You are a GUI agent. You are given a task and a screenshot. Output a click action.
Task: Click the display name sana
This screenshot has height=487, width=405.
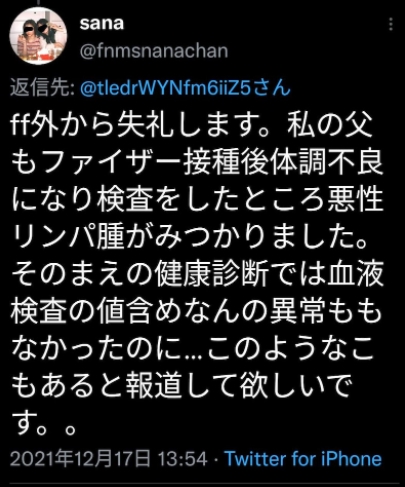pos(102,23)
